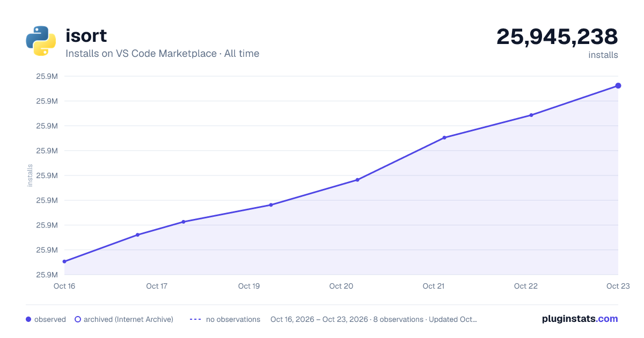Click the Oct 23 endpoint data marker

click(x=618, y=86)
